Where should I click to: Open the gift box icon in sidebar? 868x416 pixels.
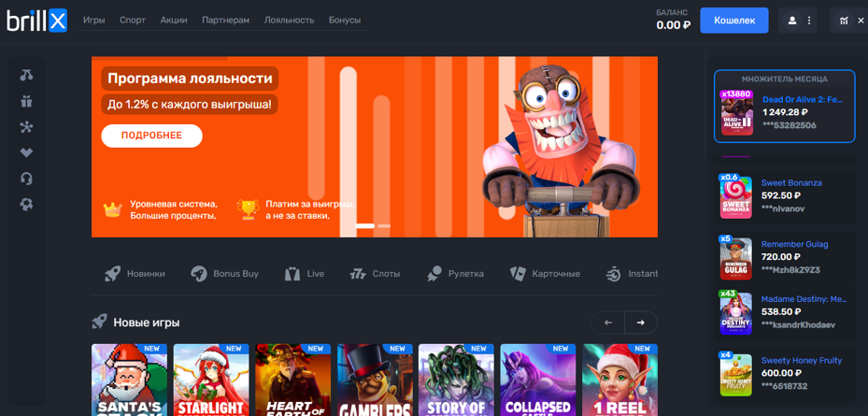click(x=26, y=101)
